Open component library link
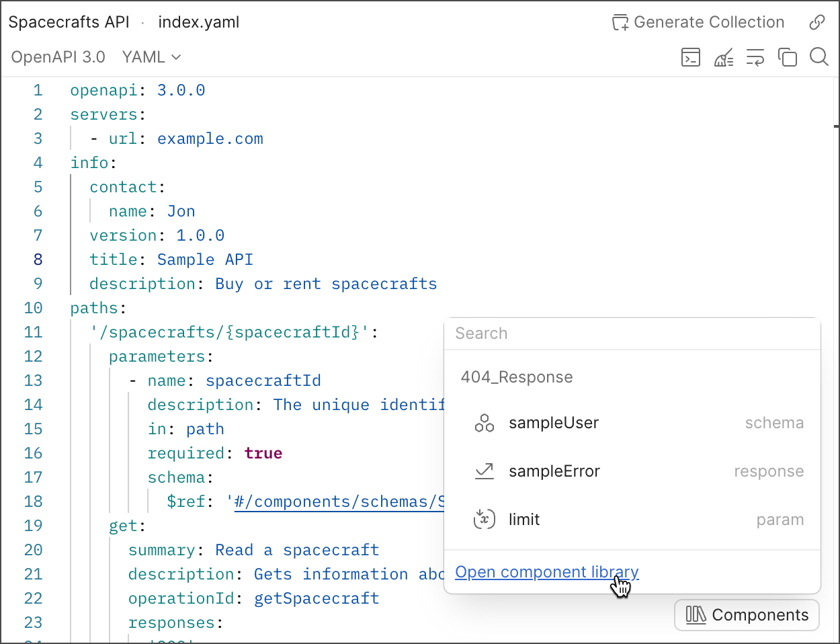Screen dimensions: 840x644 click(546, 571)
